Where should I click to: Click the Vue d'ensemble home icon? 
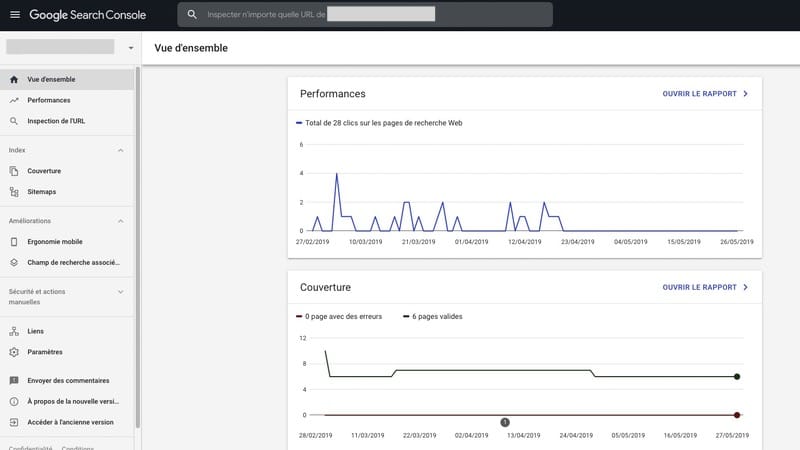[x=14, y=79]
